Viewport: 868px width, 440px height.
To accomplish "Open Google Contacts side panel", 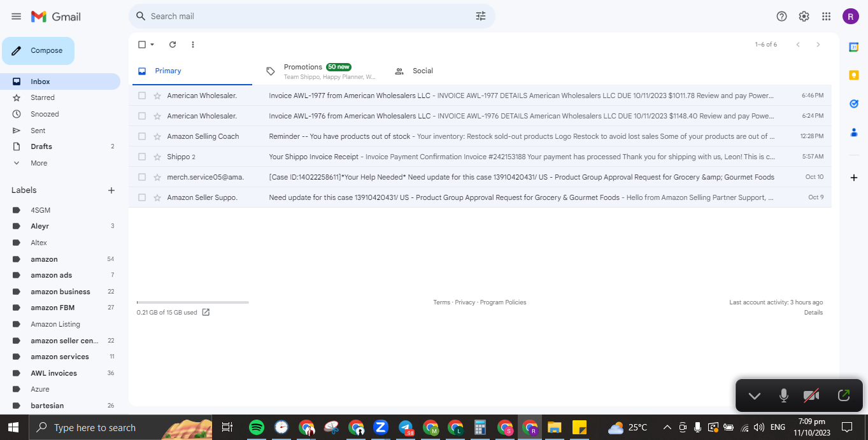I will (x=854, y=132).
